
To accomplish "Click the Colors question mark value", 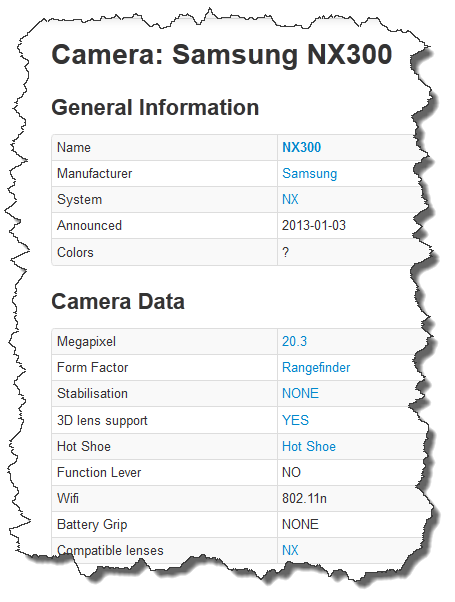I will point(285,252).
